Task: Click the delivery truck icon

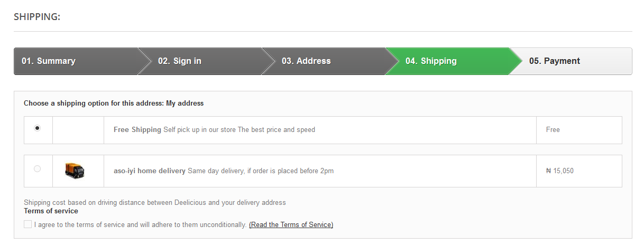Action: point(75,170)
